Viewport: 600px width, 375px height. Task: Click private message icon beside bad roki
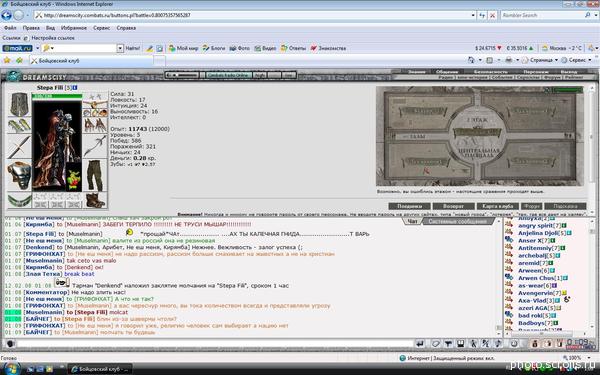pos(509,315)
